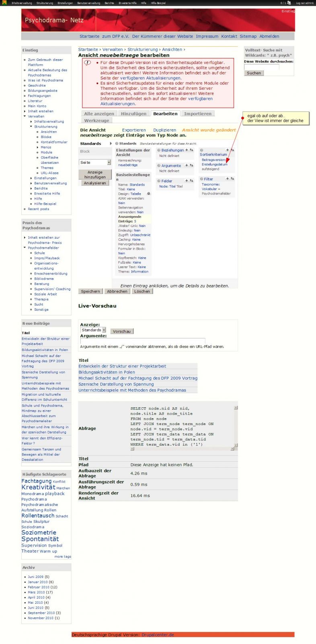
Task: Click the add icon next to Beziehungen
Action: click(187, 150)
